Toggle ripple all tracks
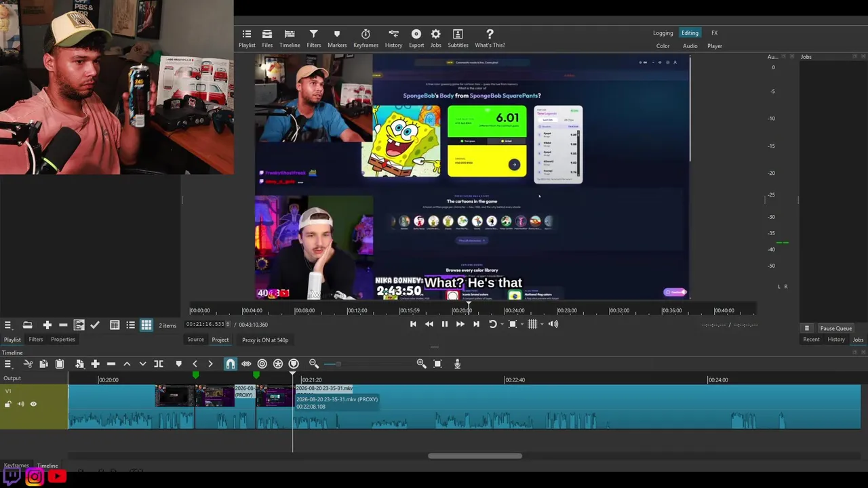868x488 pixels. 278,364
